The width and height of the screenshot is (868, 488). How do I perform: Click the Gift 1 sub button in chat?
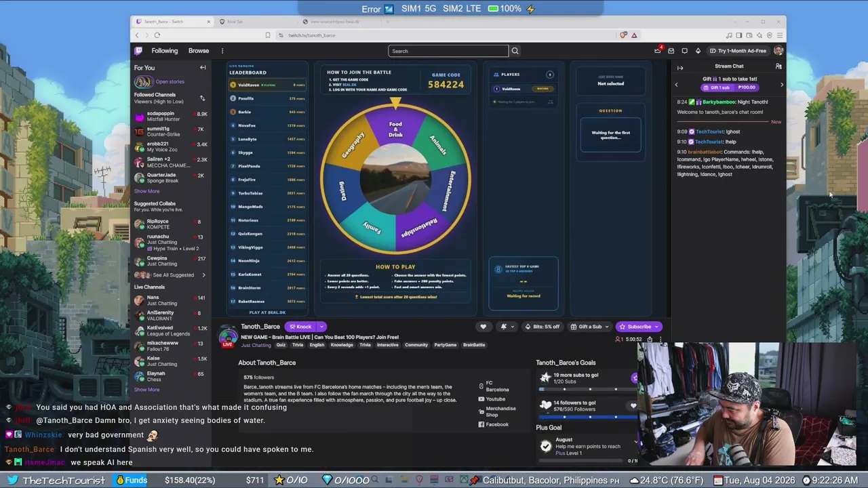coord(729,87)
